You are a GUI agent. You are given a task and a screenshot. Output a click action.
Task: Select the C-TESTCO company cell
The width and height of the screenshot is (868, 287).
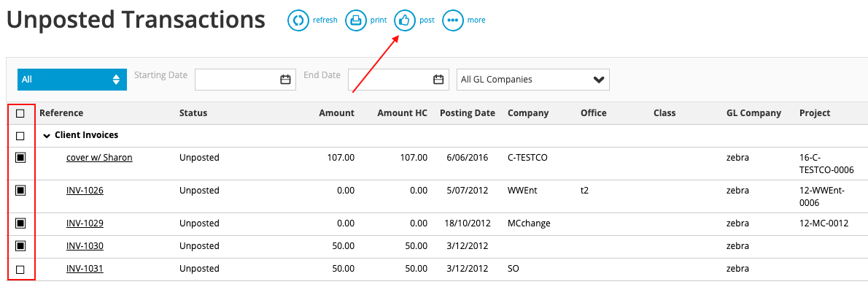[527, 157]
